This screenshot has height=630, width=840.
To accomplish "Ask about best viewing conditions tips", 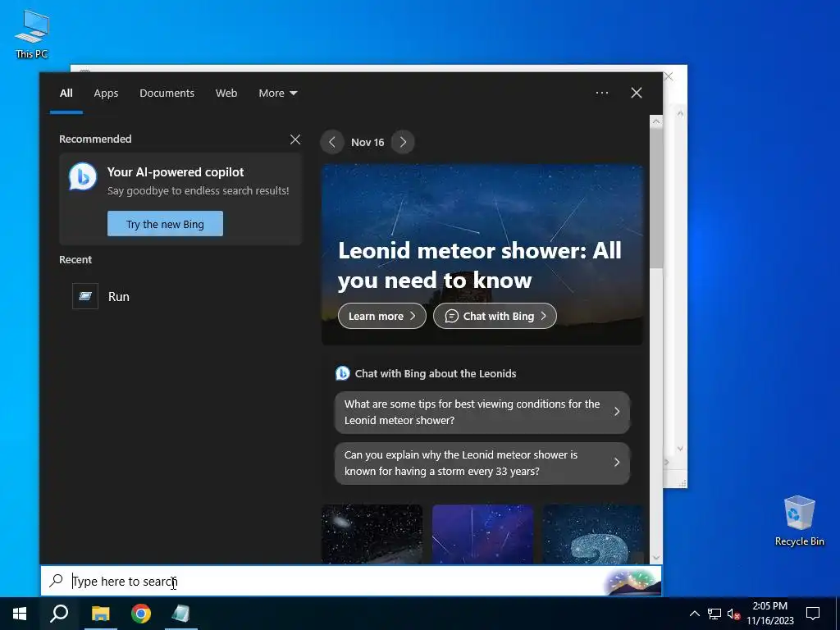I will coord(482,412).
